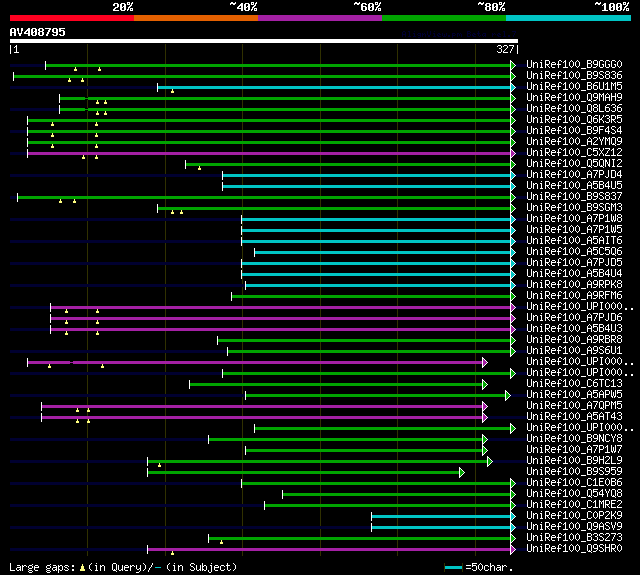Click the purple arrowhead of UniRef100_A7QPM5
The image size is (640, 575).
click(485, 406)
